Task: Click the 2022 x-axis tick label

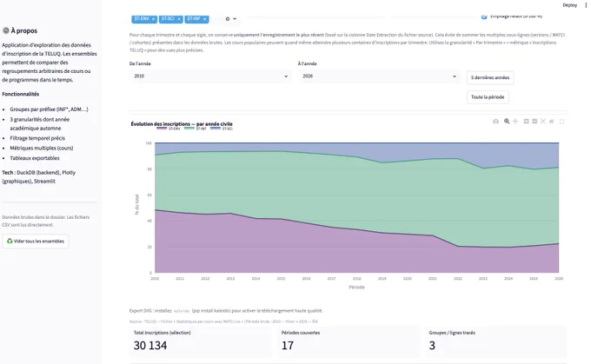Action: pos(457,279)
